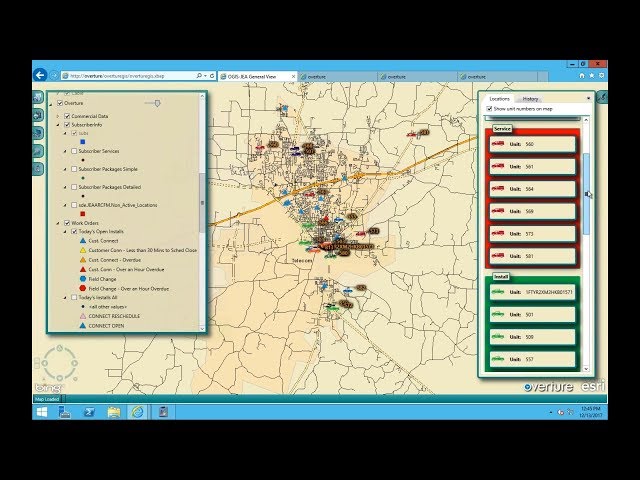Expand the Commercial Data tree node
Image resolution: width=640 pixels, height=480 pixels.
pyautogui.click(x=58, y=117)
